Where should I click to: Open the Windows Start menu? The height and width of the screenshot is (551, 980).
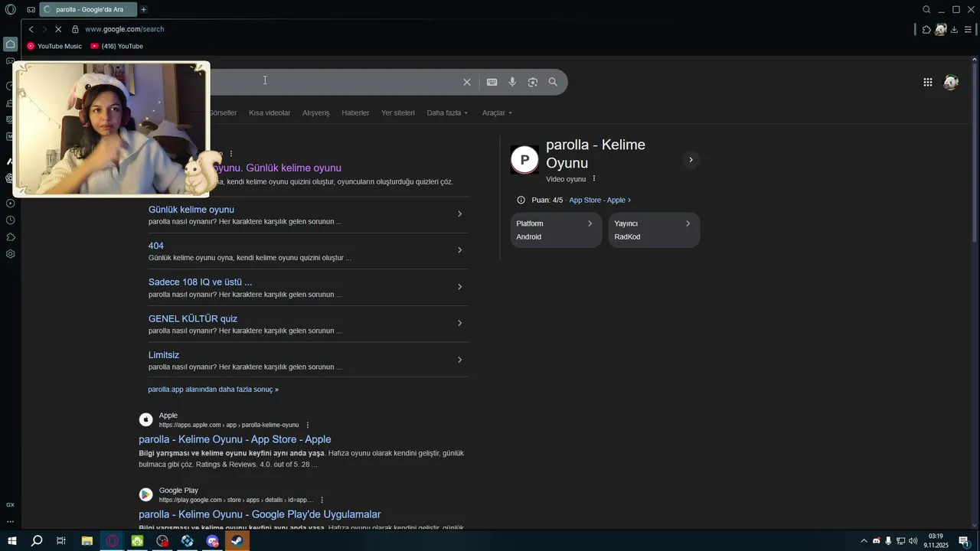[x=12, y=541]
